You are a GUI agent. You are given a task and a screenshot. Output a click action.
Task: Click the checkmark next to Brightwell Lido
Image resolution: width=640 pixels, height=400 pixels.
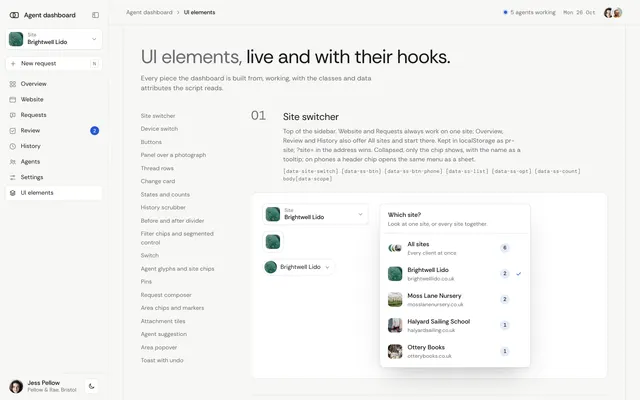[x=518, y=274]
